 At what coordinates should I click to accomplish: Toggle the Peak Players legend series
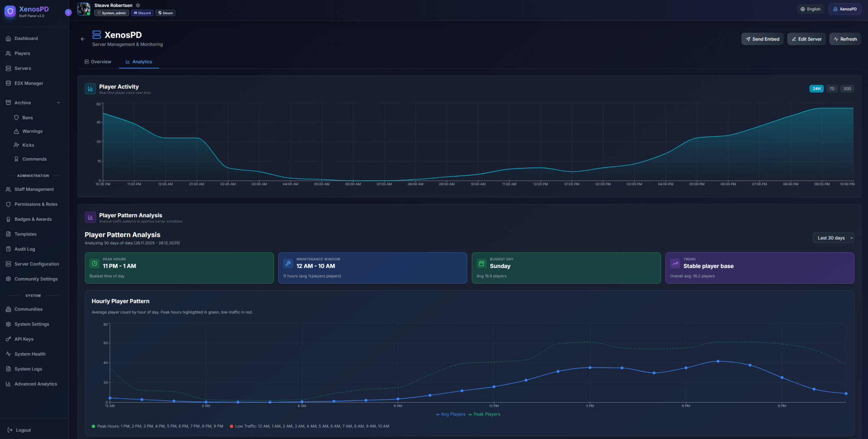[484, 414]
